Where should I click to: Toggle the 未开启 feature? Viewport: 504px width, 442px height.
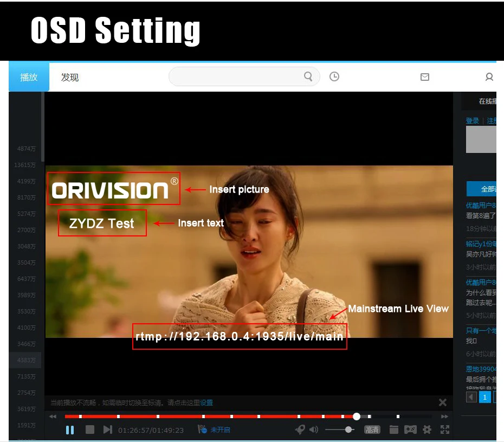pyautogui.click(x=214, y=430)
